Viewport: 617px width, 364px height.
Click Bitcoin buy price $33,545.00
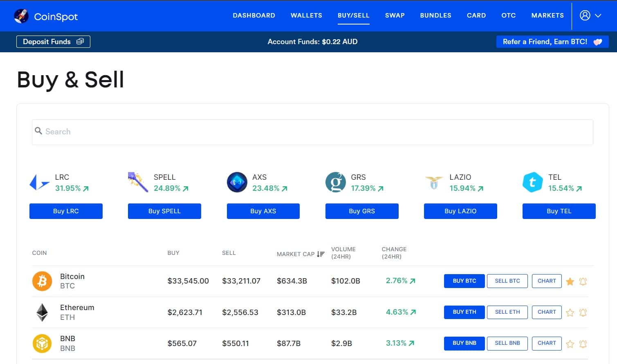coord(188,281)
